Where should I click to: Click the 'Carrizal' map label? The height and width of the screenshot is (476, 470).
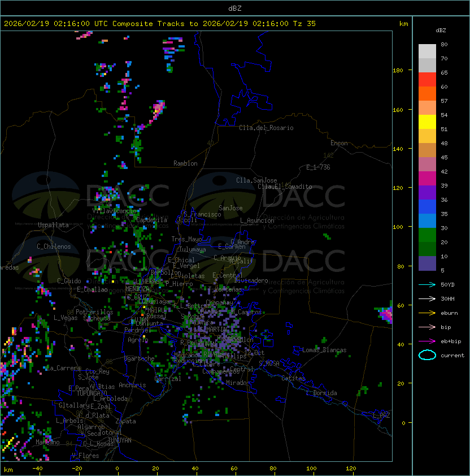168,379
